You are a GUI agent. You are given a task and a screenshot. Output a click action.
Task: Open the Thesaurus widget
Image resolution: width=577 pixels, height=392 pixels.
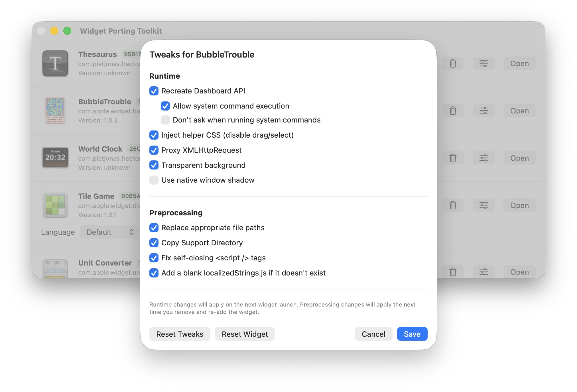tap(519, 63)
